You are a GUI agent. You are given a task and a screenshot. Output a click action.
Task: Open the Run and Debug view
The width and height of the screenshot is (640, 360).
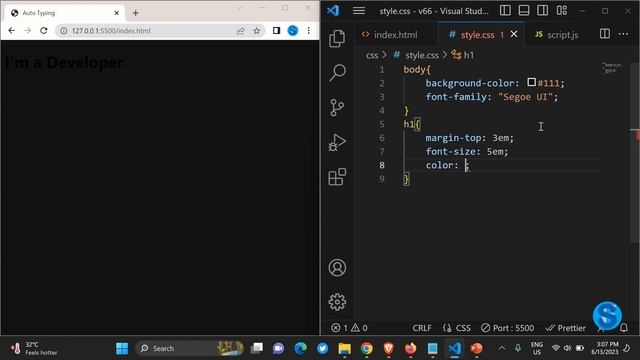pos(337,142)
